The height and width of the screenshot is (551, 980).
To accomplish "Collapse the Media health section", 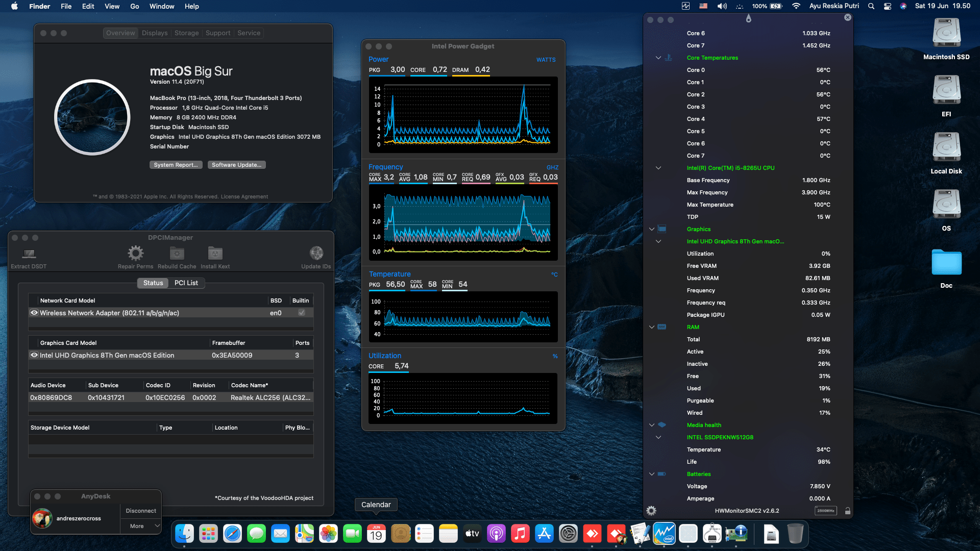I will pyautogui.click(x=652, y=425).
